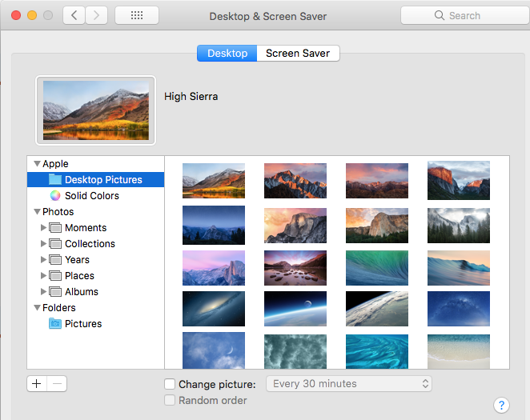Open help with the question mark button

click(x=501, y=405)
